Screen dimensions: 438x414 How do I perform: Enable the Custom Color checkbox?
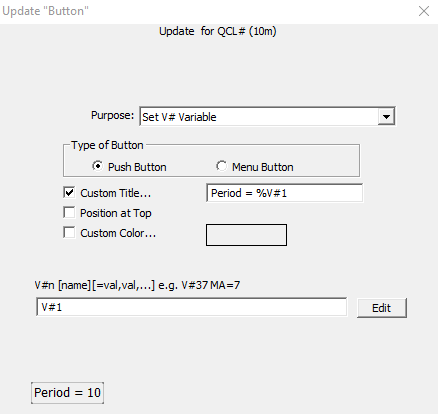[69, 233]
